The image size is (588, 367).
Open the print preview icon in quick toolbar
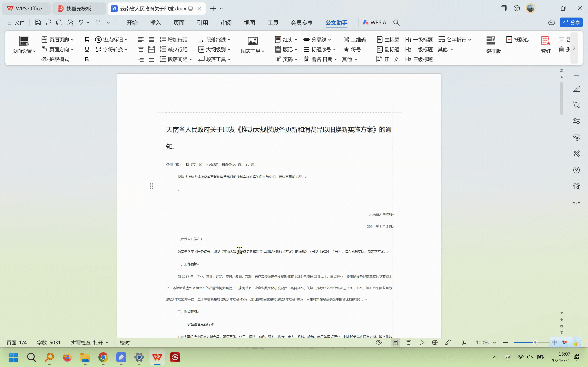[70, 23]
